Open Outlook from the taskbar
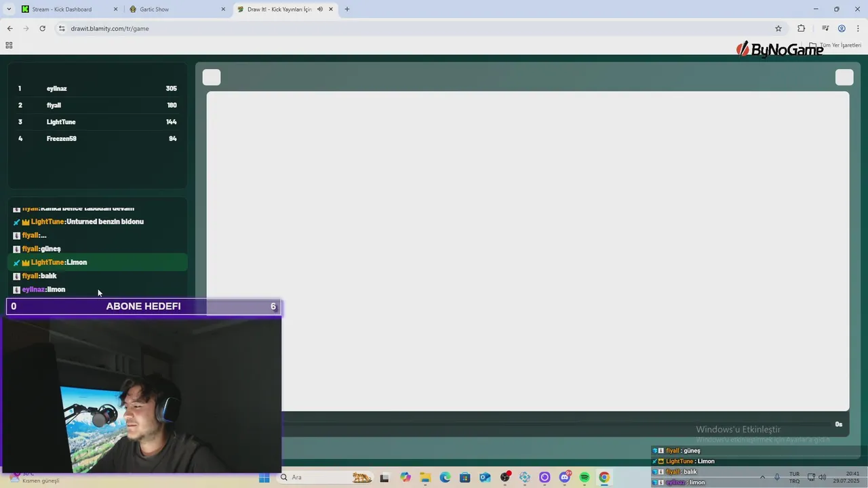868x488 pixels. pos(485,477)
